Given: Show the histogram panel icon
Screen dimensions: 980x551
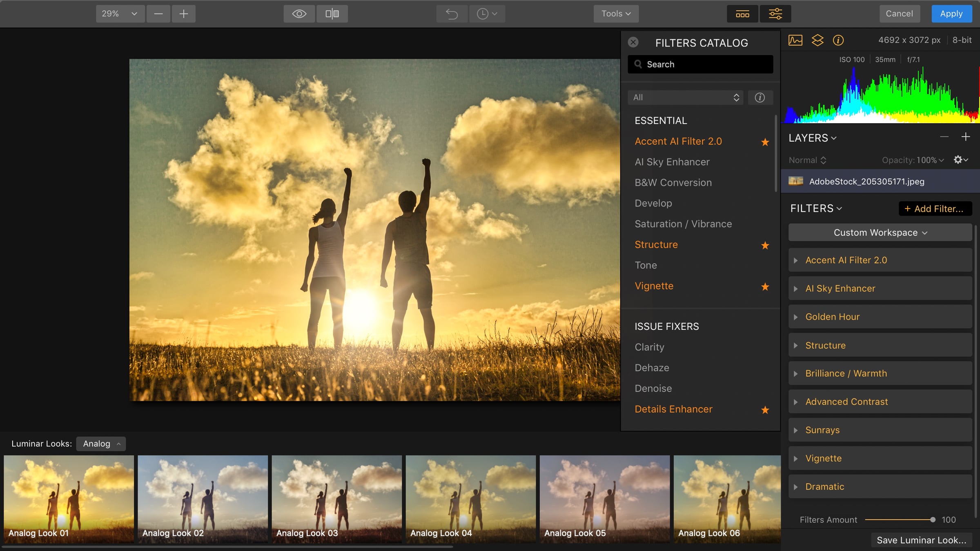Looking at the screenshot, I should pyautogui.click(x=795, y=40).
